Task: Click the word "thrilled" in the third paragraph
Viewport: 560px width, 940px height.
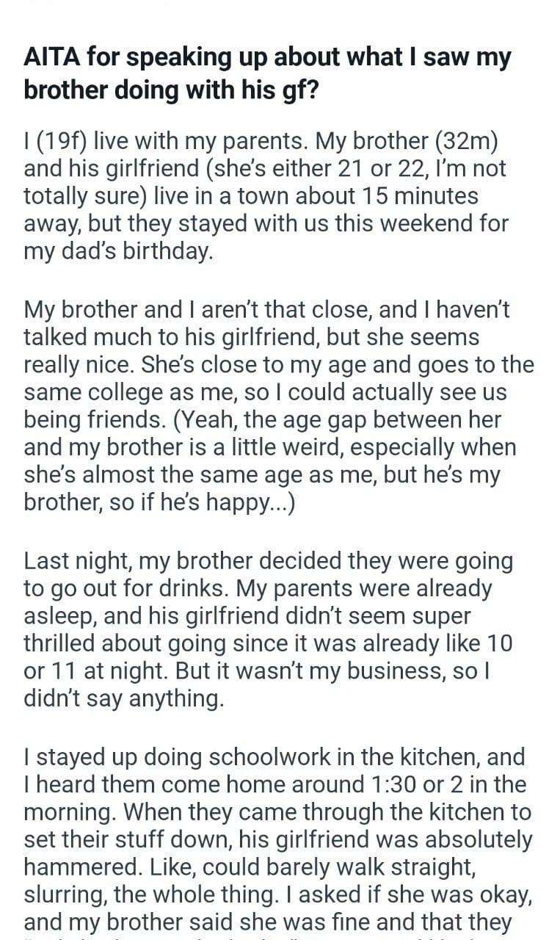Action: tap(61, 644)
